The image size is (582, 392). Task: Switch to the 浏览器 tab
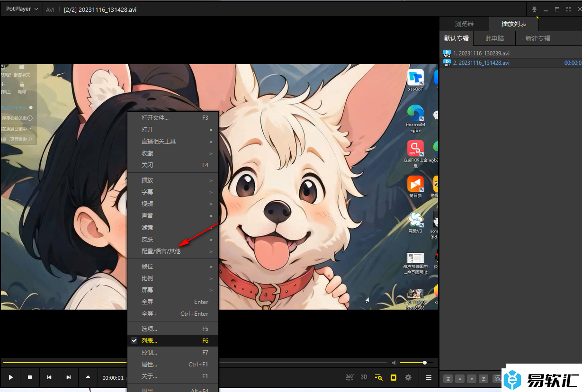tap(464, 24)
